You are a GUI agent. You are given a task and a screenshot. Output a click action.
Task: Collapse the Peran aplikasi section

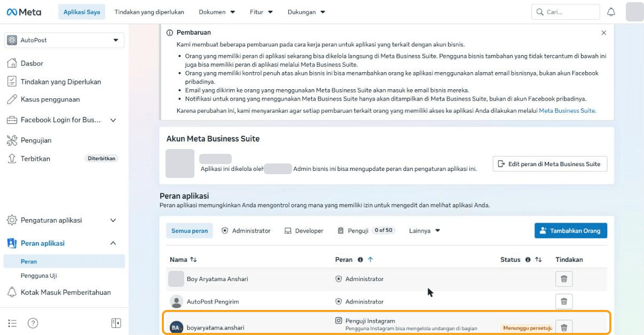113,243
